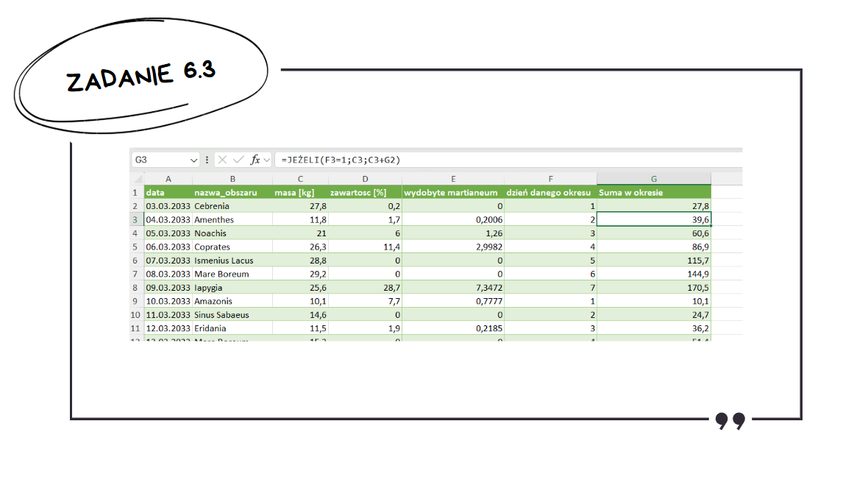Select cell "Eridania"
868x488 pixels.
[232, 328]
